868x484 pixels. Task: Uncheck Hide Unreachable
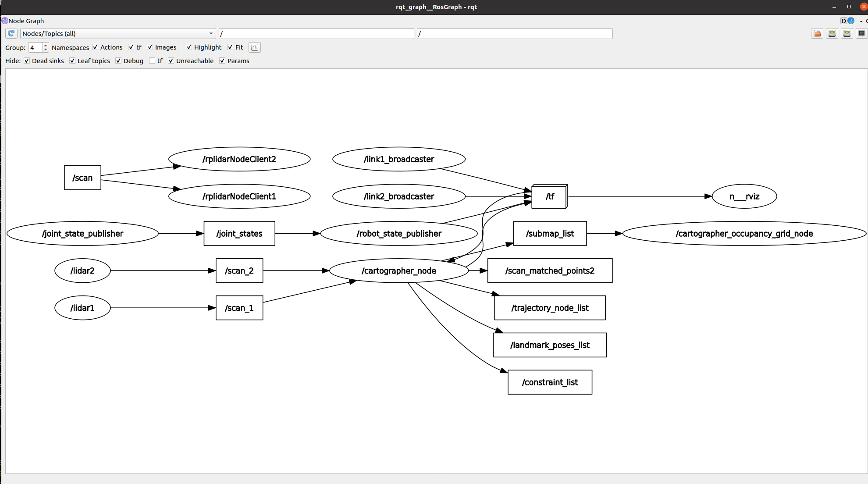(171, 60)
